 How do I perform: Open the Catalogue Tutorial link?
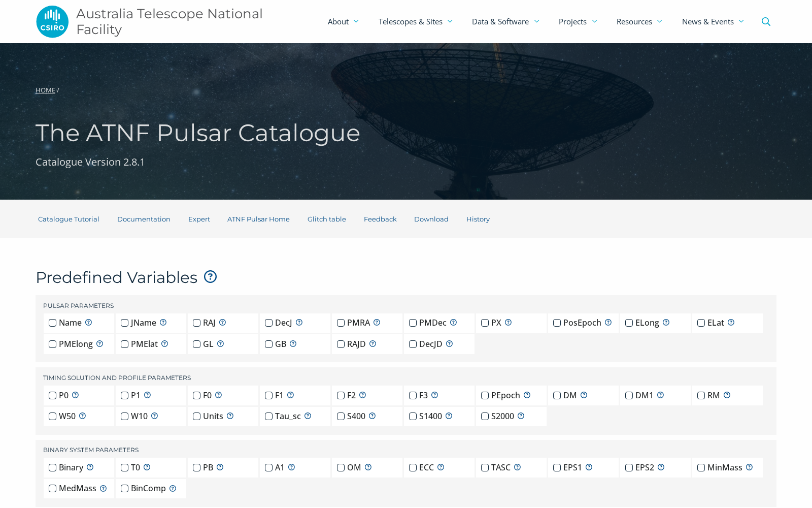pyautogui.click(x=69, y=219)
